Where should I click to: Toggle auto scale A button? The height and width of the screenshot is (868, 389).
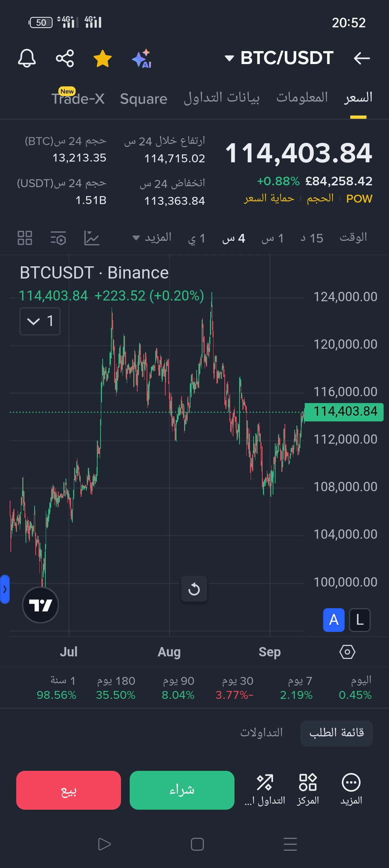334,620
